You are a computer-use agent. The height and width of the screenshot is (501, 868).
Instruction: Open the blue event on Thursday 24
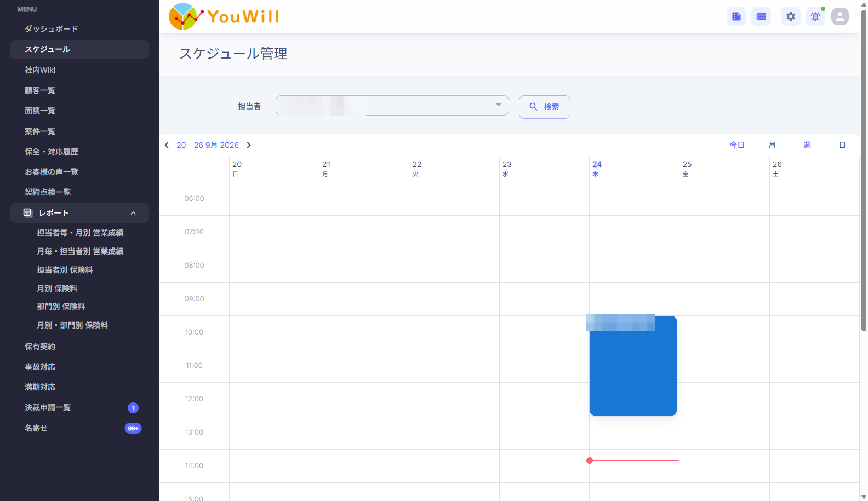[633, 366]
